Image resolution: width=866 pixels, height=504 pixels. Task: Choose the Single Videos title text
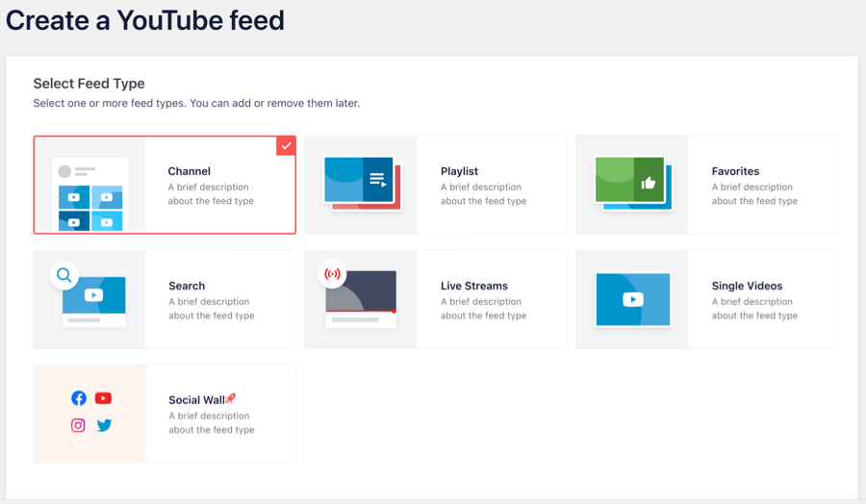tap(747, 286)
